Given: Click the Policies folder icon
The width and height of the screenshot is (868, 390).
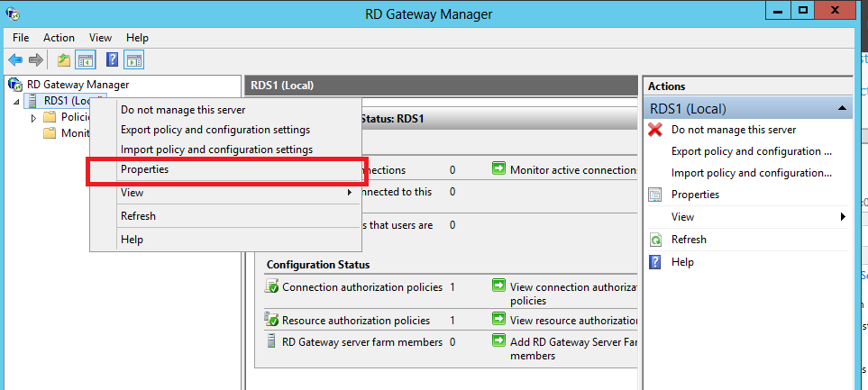Looking at the screenshot, I should [x=50, y=117].
